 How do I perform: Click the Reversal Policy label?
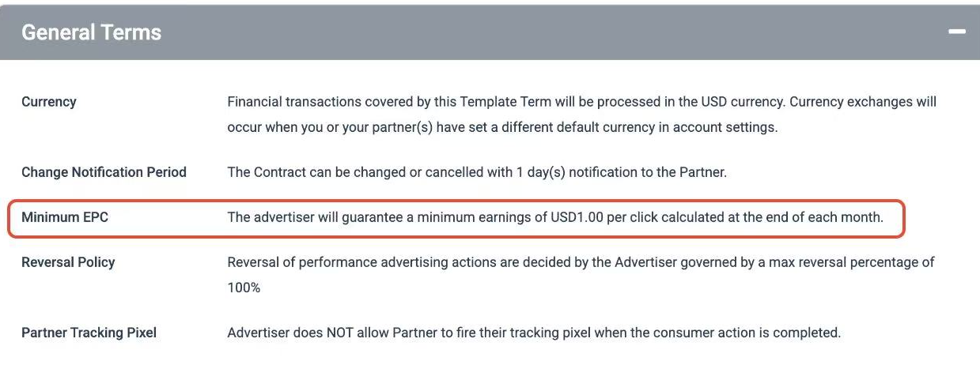tap(68, 262)
